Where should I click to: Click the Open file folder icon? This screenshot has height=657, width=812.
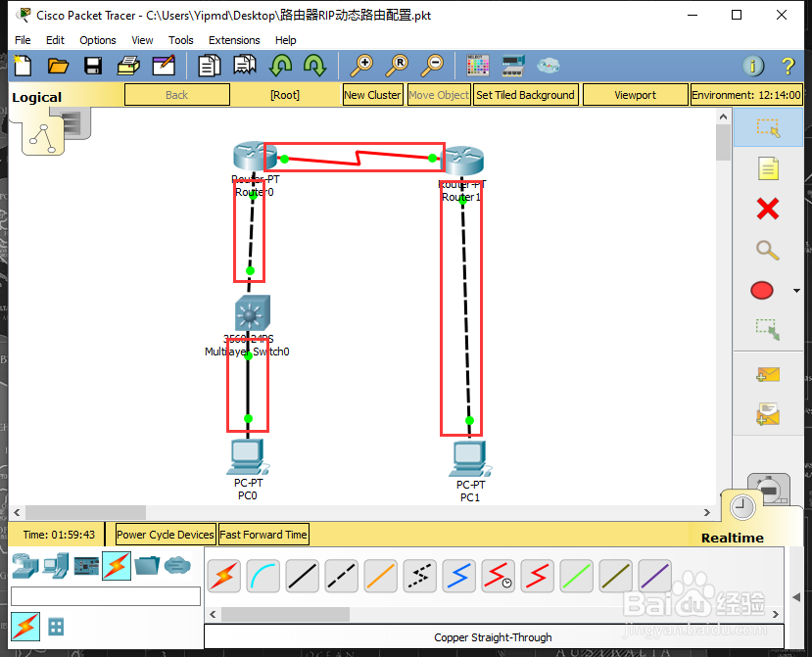tap(58, 66)
